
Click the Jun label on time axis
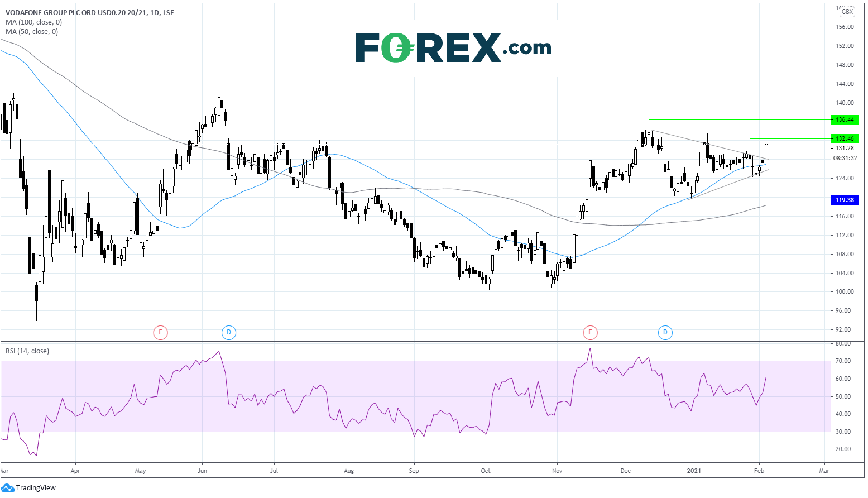202,471
